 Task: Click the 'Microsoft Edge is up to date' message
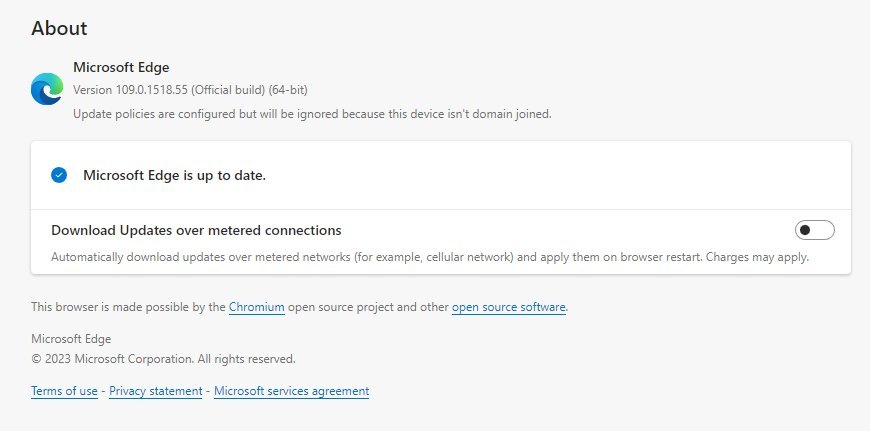coord(174,175)
